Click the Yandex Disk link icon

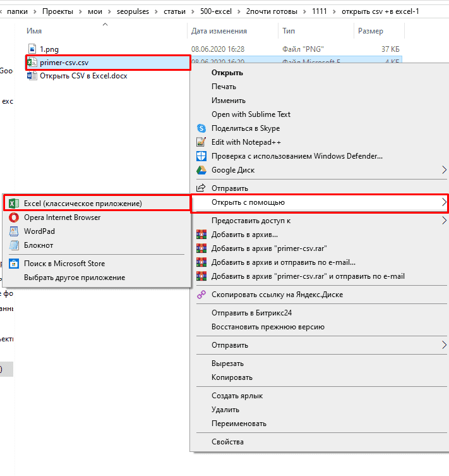click(x=201, y=295)
